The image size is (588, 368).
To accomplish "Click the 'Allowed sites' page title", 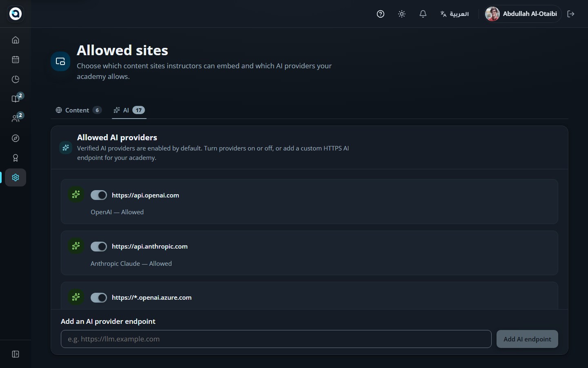I will click(122, 50).
